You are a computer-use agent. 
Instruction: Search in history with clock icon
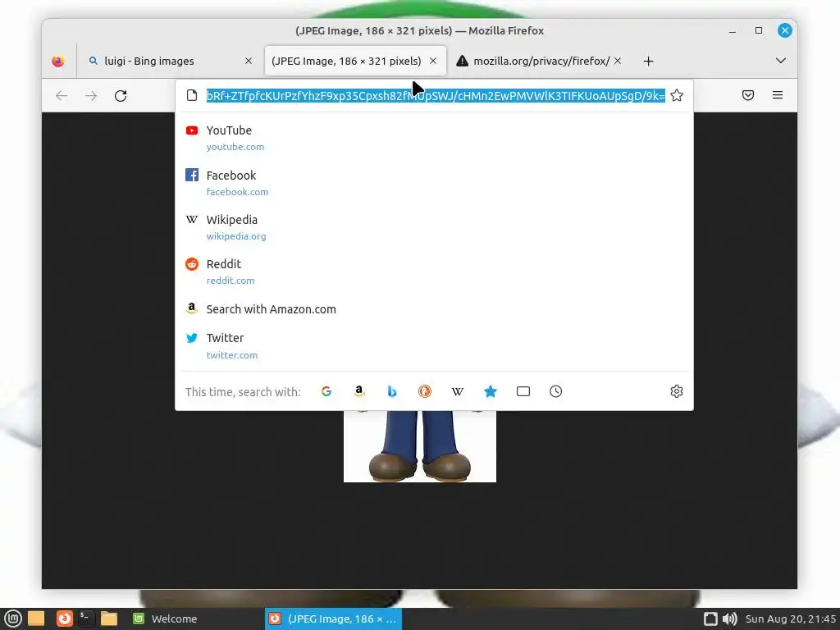556,391
